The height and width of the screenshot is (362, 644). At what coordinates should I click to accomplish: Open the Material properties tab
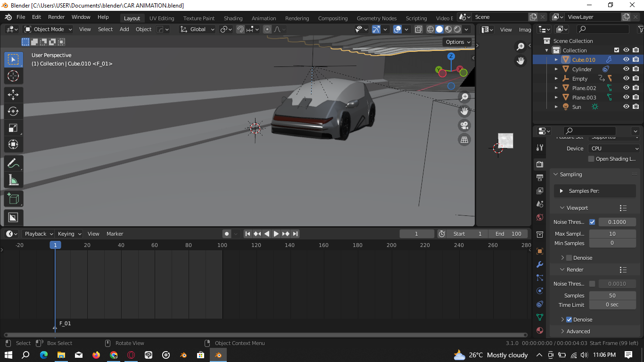coord(540,330)
